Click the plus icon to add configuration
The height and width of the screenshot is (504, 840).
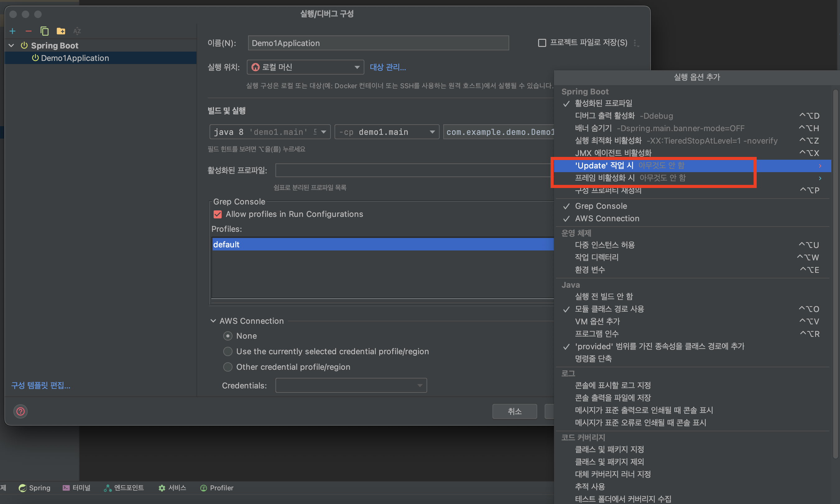[x=12, y=31]
